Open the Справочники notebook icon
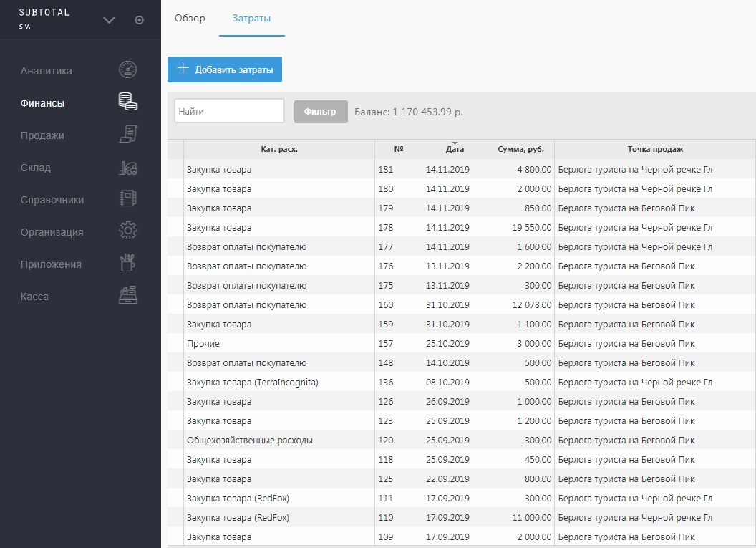This screenshot has height=548, width=756. 127,198
